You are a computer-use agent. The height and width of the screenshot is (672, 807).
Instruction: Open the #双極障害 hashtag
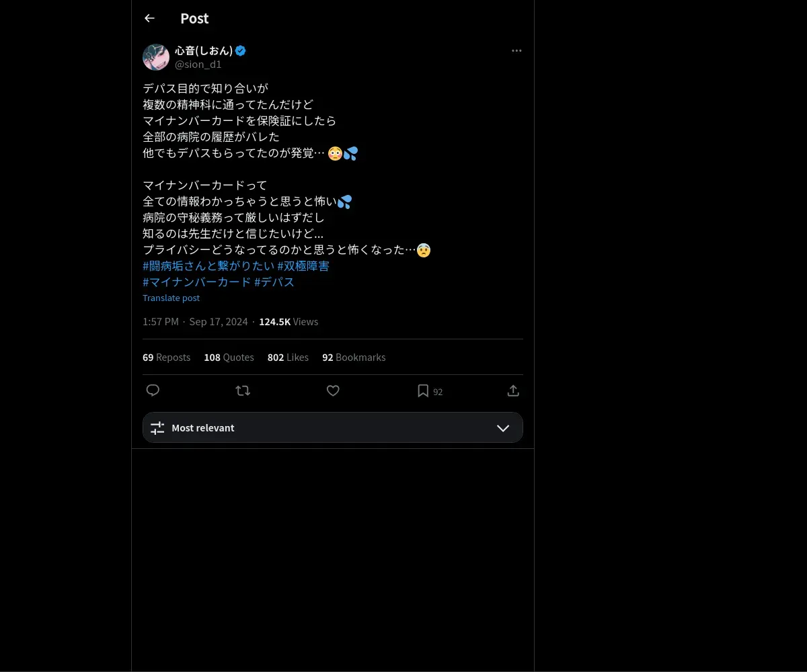(303, 266)
